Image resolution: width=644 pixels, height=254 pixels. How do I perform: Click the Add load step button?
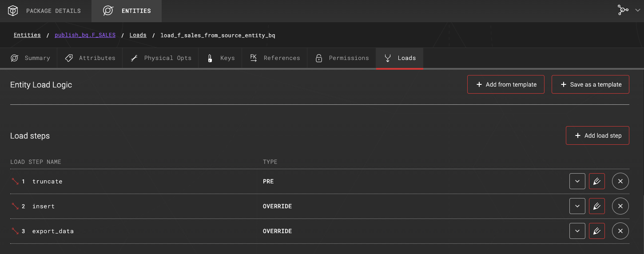pos(597,135)
